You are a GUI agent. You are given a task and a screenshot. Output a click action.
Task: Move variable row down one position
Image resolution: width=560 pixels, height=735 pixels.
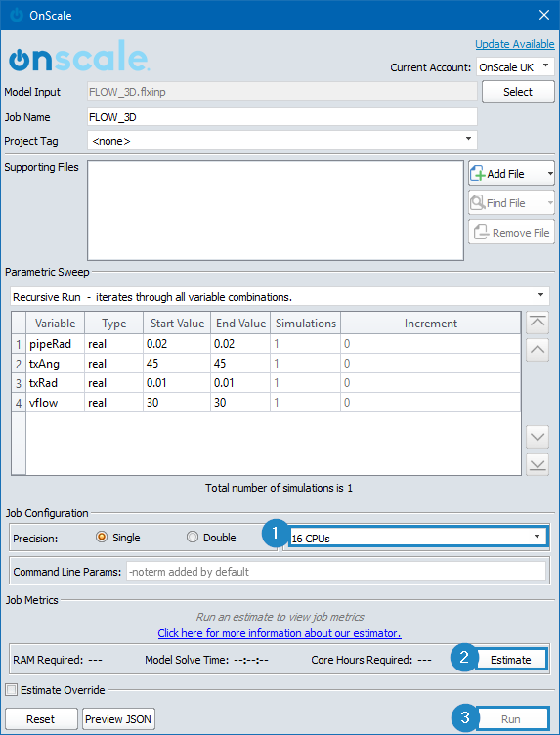click(538, 437)
